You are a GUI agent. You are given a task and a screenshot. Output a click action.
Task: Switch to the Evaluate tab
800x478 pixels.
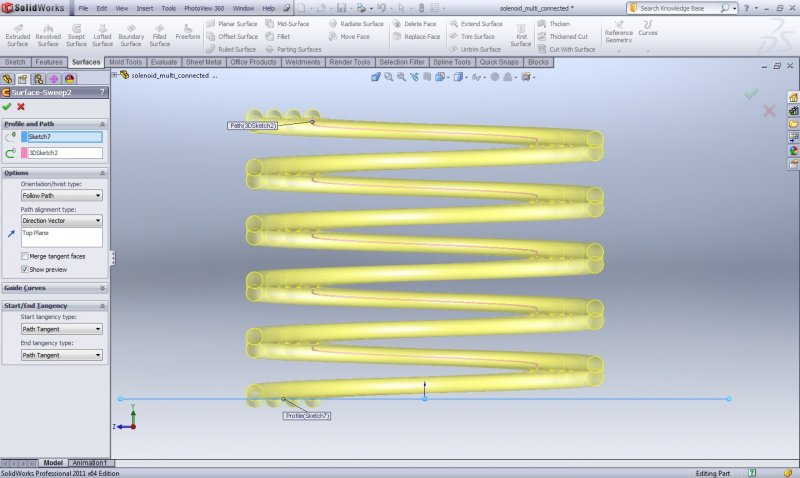pos(164,62)
